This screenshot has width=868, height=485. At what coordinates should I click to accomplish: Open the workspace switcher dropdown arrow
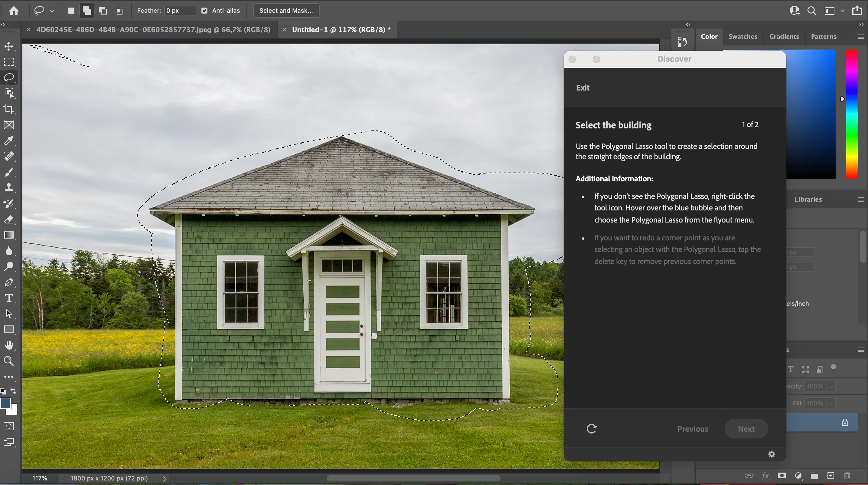pyautogui.click(x=843, y=11)
